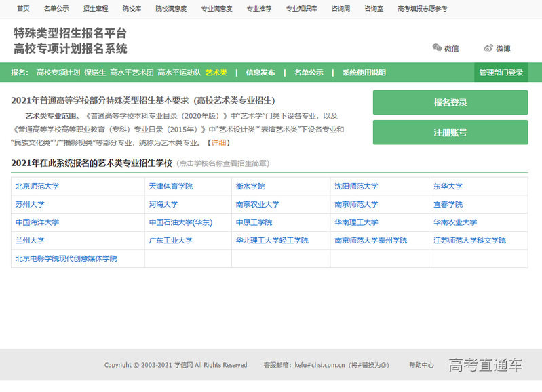Click the 中国石油大学(华东) school link
The width and height of the screenshot is (542, 392).
tap(180, 222)
